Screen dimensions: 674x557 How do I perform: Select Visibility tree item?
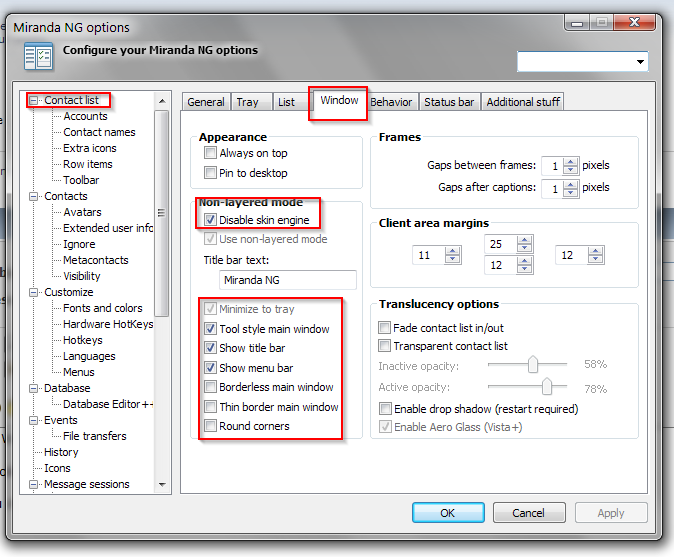click(82, 276)
